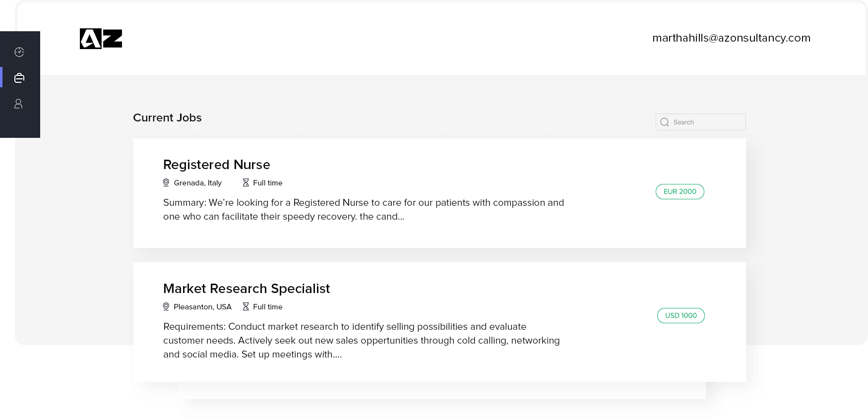Click hourglass icon on Market Research Specialist job

coord(246,306)
